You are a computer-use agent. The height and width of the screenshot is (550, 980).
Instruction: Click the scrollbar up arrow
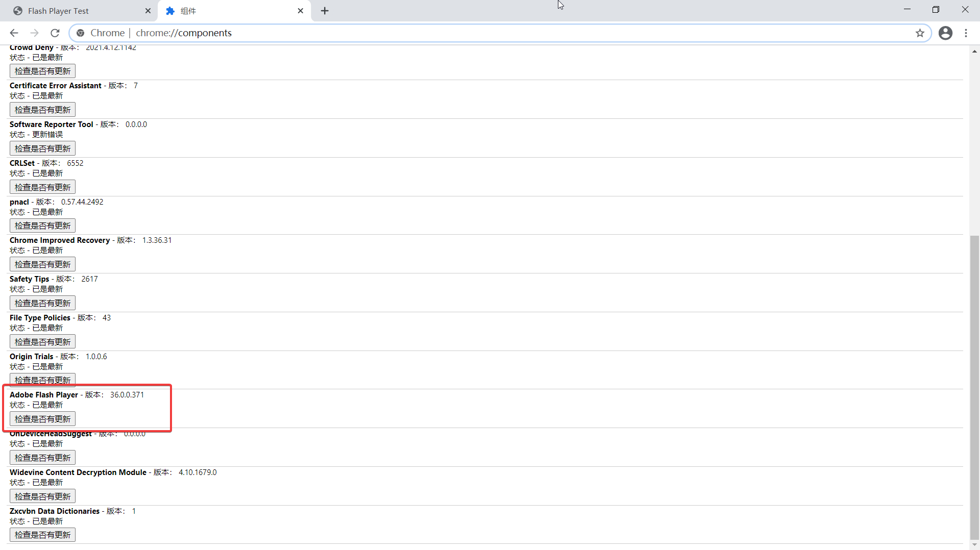974,52
